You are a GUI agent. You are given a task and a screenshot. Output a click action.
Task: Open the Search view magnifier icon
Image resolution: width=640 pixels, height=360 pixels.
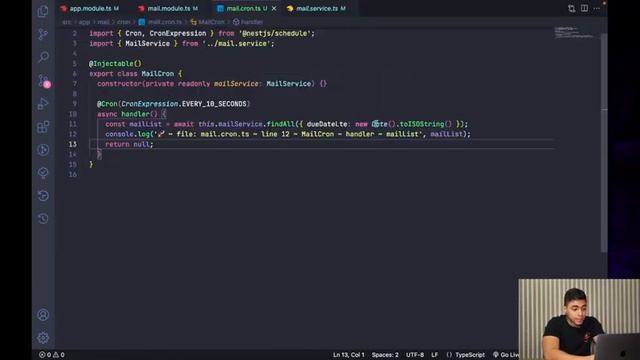point(43,57)
